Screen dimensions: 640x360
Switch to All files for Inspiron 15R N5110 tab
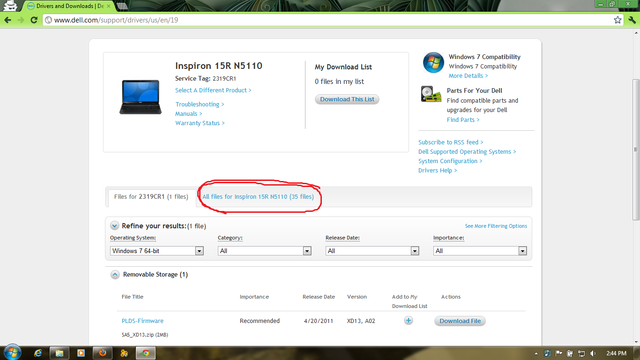[x=258, y=197]
